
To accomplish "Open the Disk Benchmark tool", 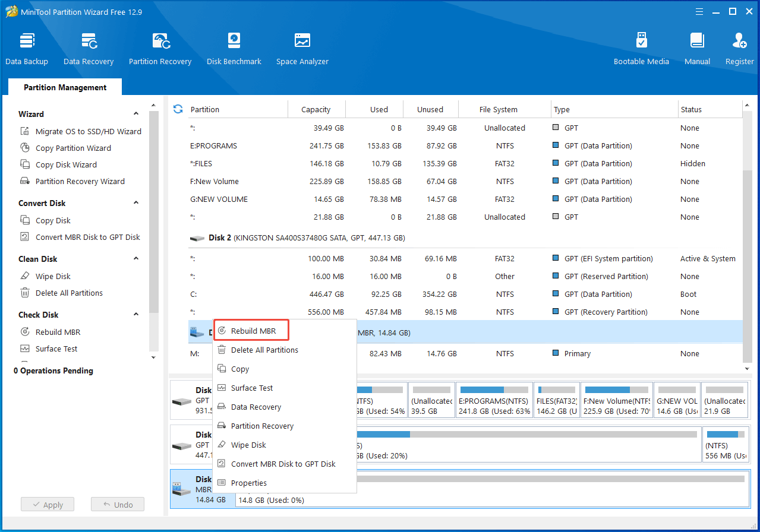I will tap(234, 49).
